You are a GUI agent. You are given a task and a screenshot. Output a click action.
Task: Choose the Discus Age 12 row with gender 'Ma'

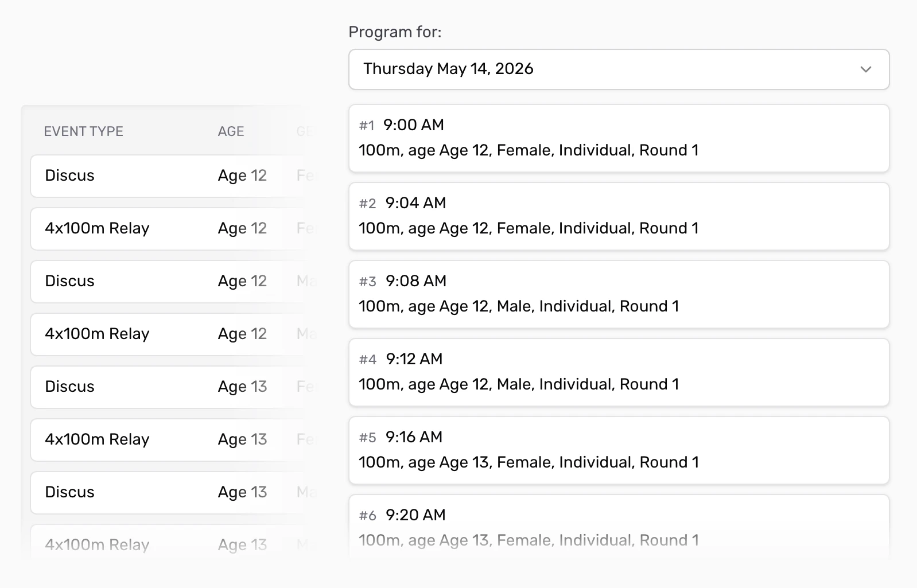tap(173, 282)
